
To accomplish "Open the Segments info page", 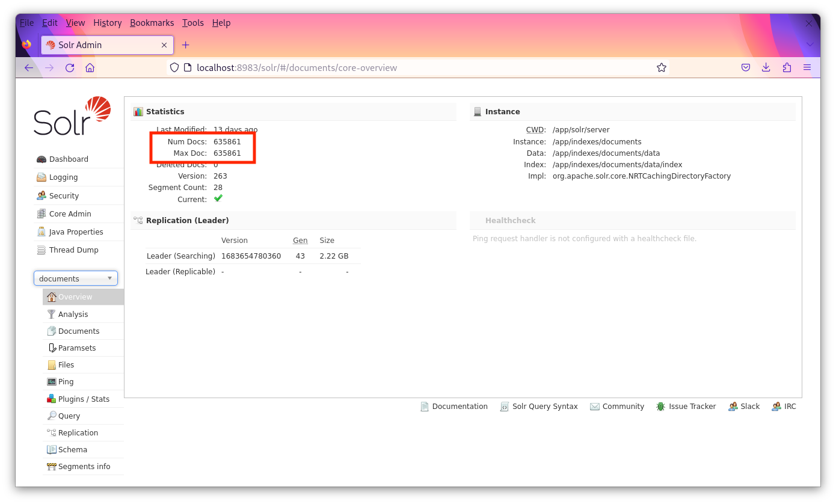I will click(x=83, y=467).
